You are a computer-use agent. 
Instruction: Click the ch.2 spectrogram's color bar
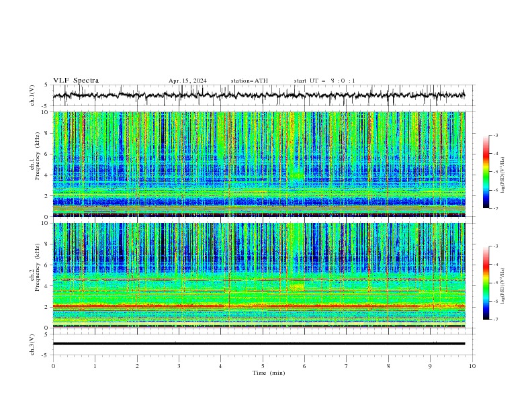(x=486, y=283)
